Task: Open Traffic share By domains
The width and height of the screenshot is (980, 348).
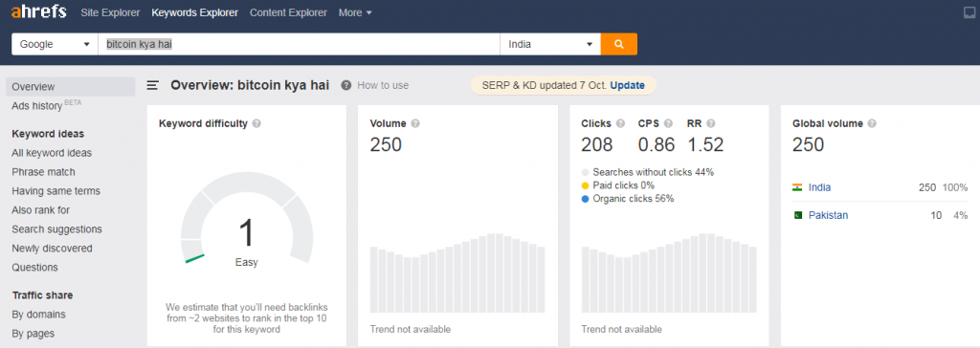Action: click(x=38, y=315)
